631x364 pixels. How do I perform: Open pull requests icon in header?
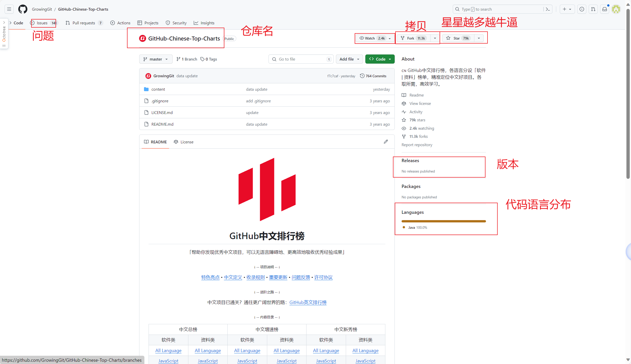pyautogui.click(x=593, y=9)
